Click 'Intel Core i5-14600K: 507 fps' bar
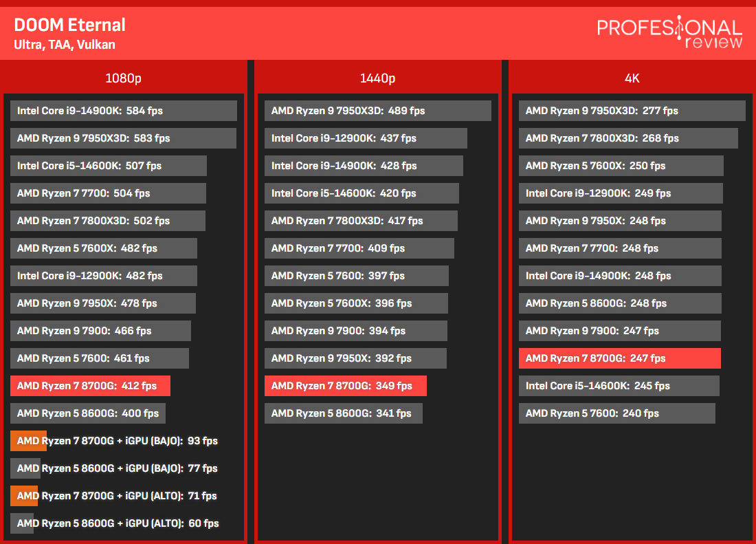Screen dimensions: 756x544 pyautogui.click(x=109, y=166)
